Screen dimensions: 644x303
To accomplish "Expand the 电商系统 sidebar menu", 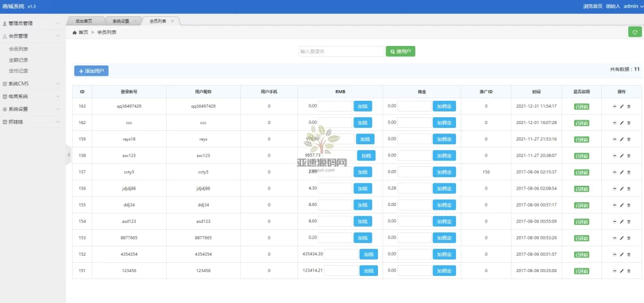I will tap(33, 96).
